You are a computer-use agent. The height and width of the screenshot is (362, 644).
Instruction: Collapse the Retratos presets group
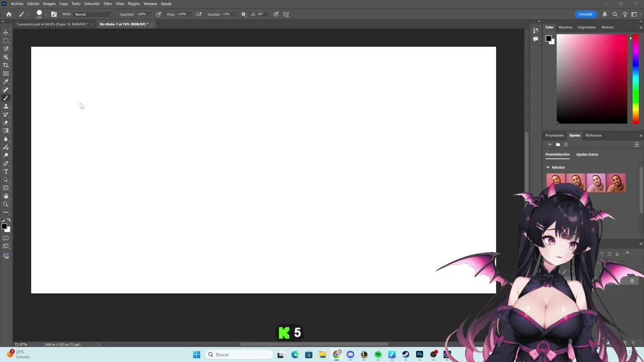pos(548,167)
